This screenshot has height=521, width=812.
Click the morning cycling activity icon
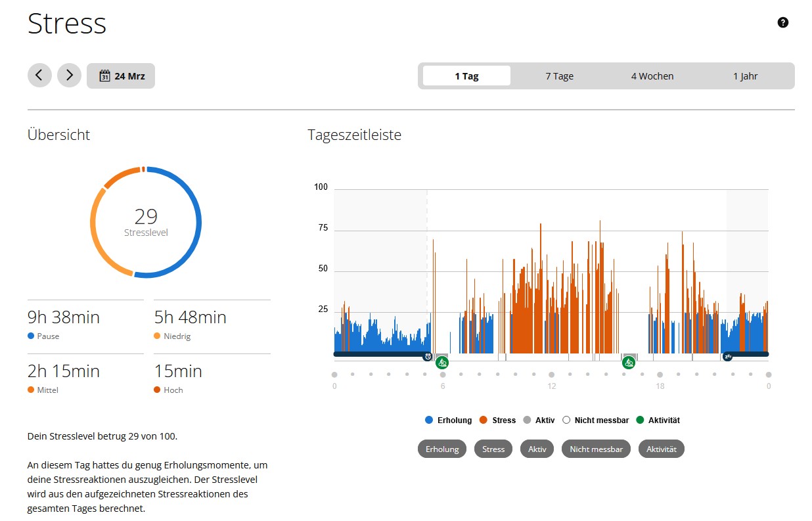[442, 362]
